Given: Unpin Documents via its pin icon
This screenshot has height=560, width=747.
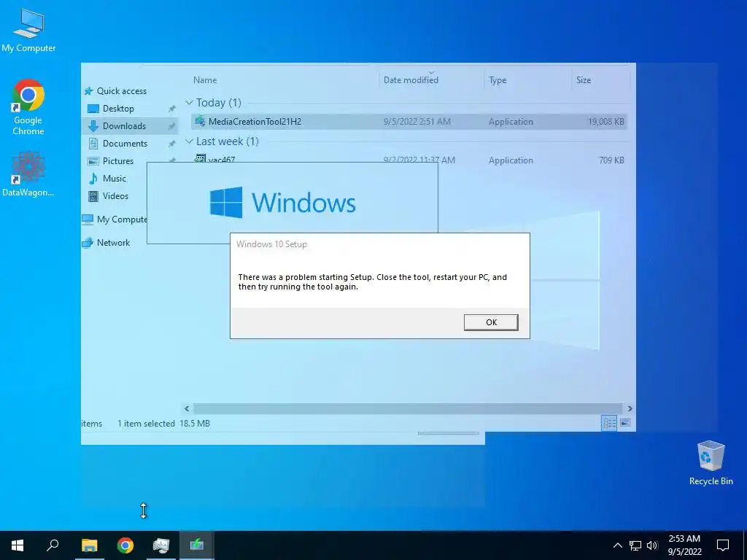Looking at the screenshot, I should click(172, 144).
